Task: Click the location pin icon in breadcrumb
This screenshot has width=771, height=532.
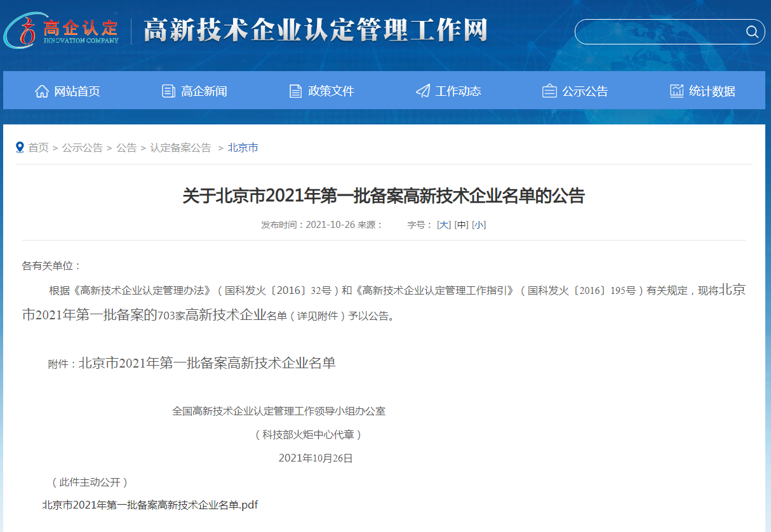Action: click(20, 147)
